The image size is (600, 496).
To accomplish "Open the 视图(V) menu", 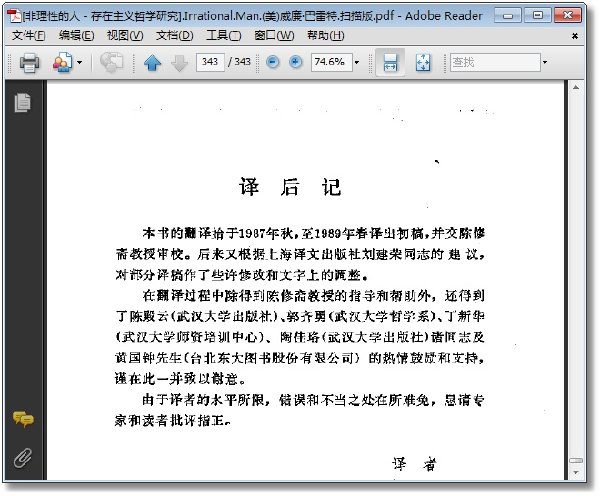I will point(125,36).
